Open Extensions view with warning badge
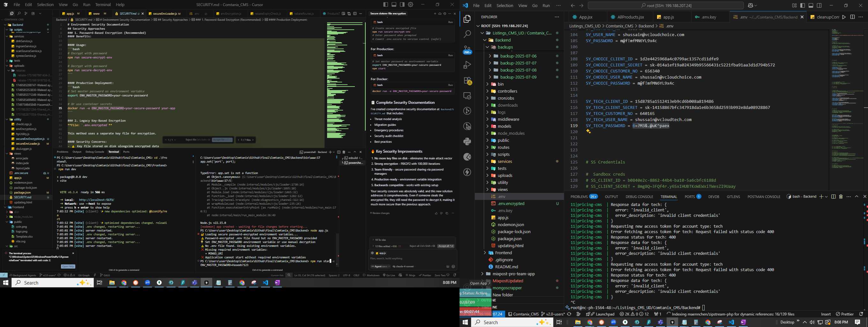This screenshot has width=868, height=327. (467, 80)
